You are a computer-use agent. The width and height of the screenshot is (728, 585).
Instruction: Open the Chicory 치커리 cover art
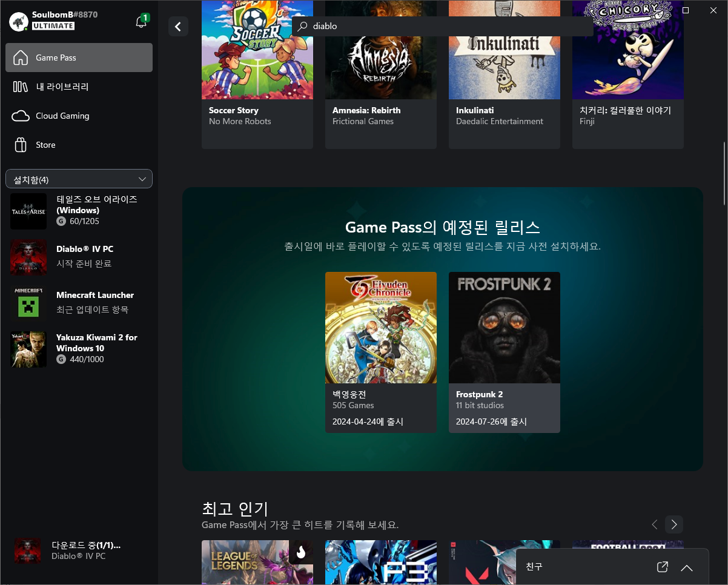(628, 50)
